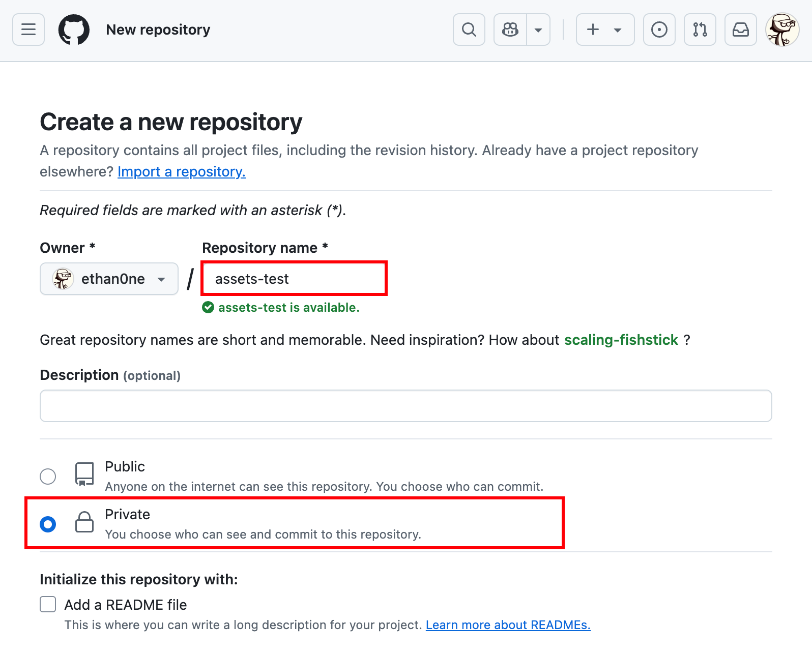Expand the Copilot dropdown arrow
The width and height of the screenshot is (812, 653).
(538, 29)
